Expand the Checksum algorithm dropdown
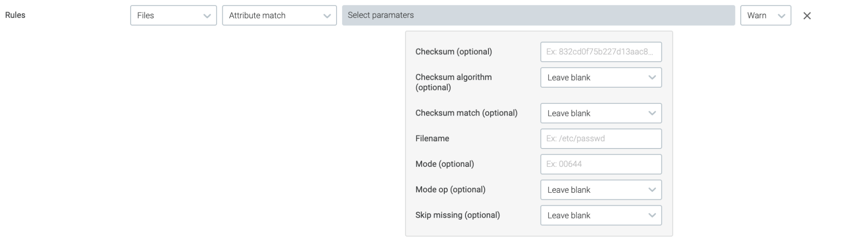868x241 pixels. [601, 78]
